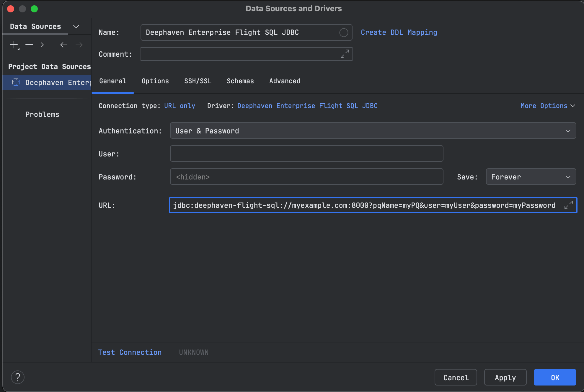Image resolution: width=584 pixels, height=392 pixels.
Task: Open the Data Sources chevron dropdown
Action: point(76,27)
